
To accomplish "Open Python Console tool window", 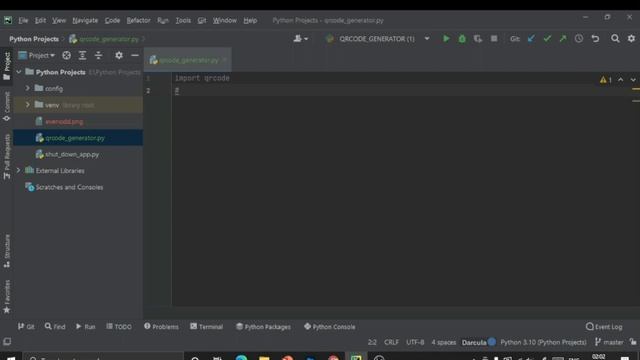I will (x=330, y=327).
